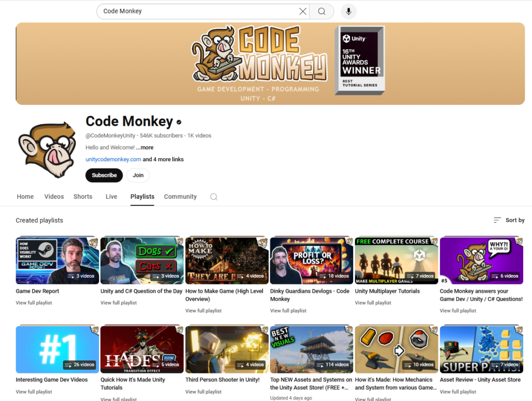
Task: Click the Join membership button
Action: click(x=138, y=175)
